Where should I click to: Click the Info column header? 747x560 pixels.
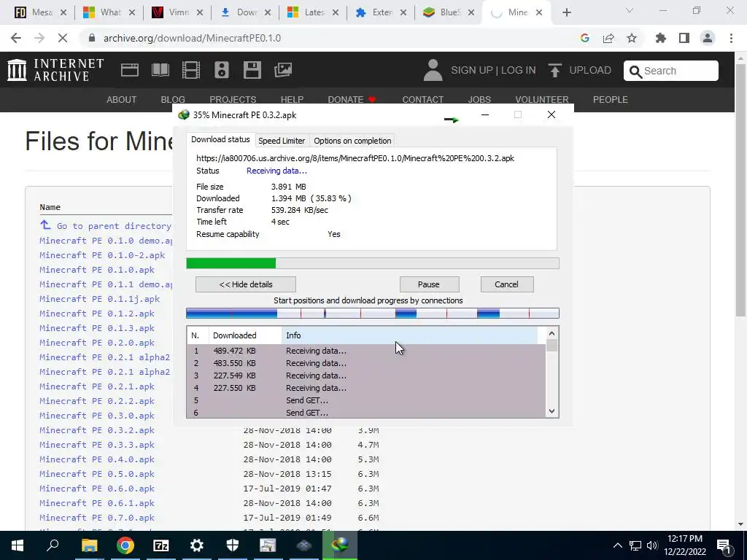click(410, 335)
